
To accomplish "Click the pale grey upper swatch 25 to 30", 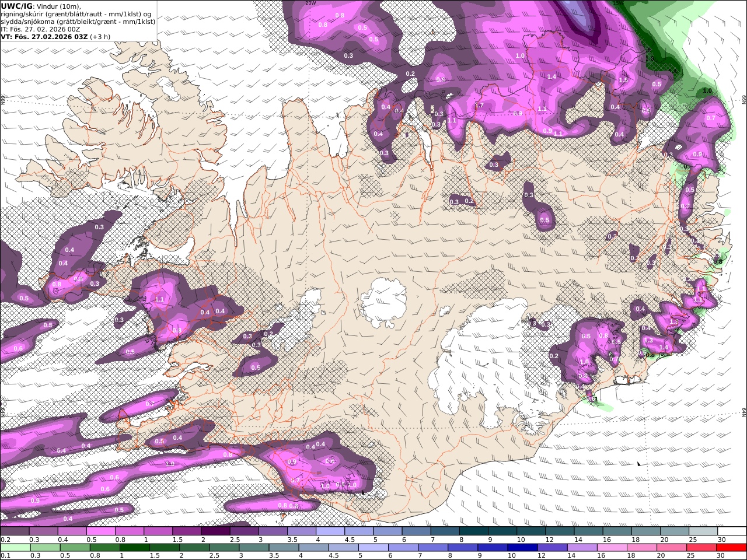I will (703, 531).
